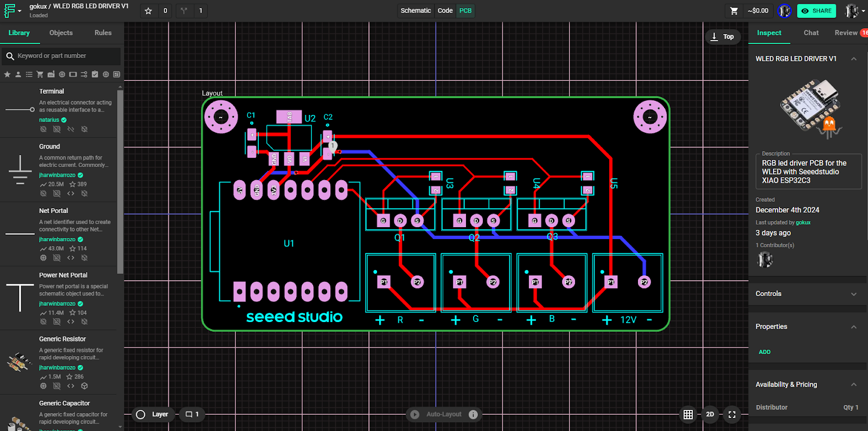Image resolution: width=868 pixels, height=431 pixels.
Task: Click the cart filter icon in library
Action: [40, 74]
